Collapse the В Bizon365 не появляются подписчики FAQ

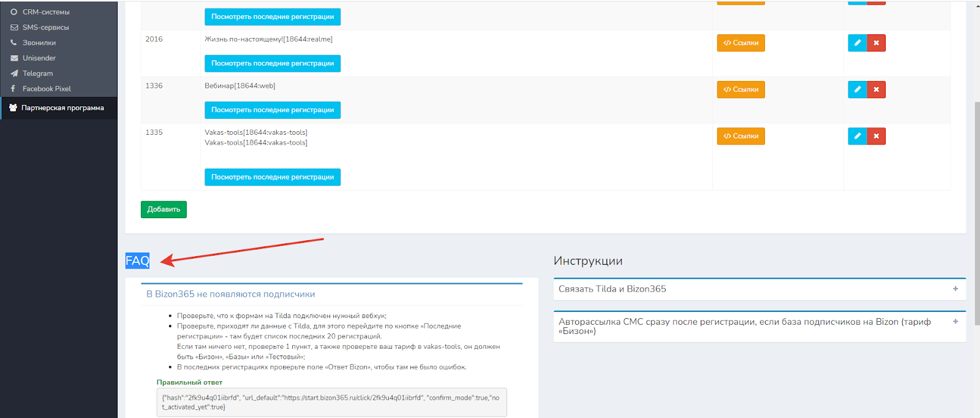230,294
